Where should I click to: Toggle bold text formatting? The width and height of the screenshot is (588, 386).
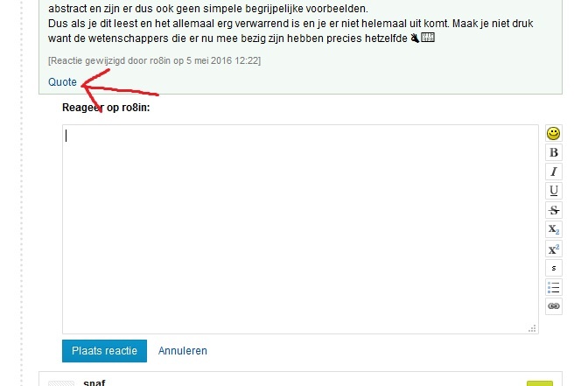(x=554, y=152)
